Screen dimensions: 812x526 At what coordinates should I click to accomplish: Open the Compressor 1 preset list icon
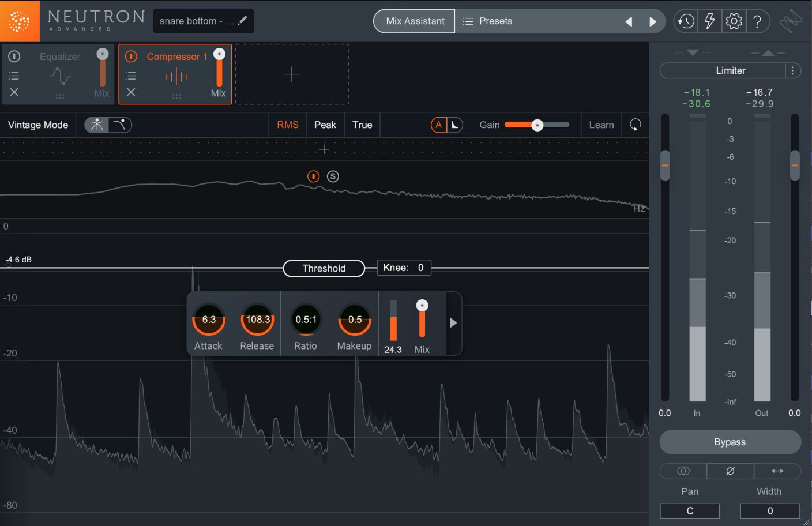point(131,76)
